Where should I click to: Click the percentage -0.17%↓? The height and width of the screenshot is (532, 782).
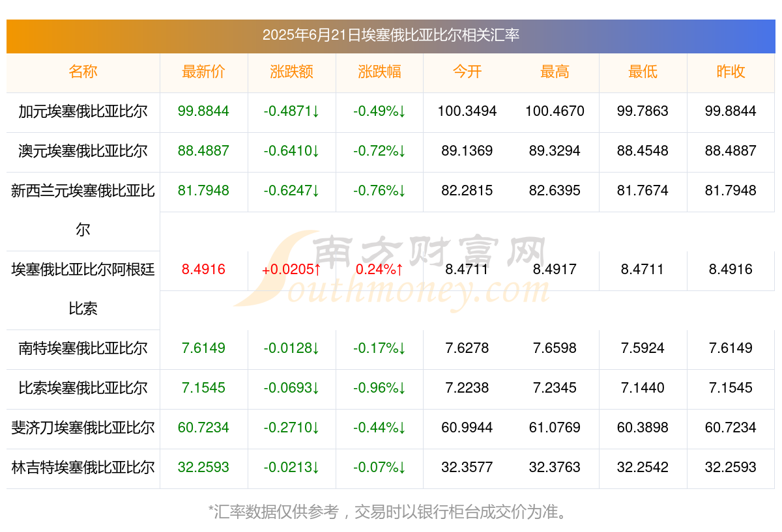pos(379,348)
